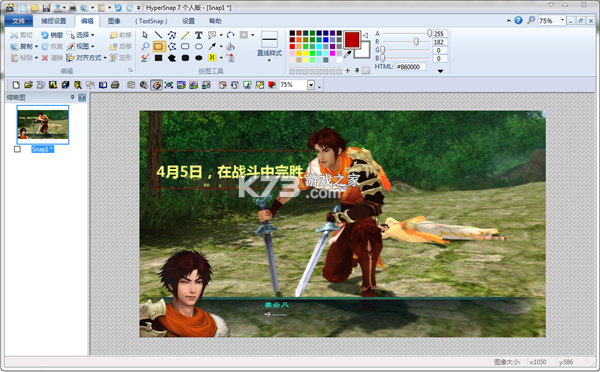Select the straight line drawing tool

pyautogui.click(x=158, y=35)
